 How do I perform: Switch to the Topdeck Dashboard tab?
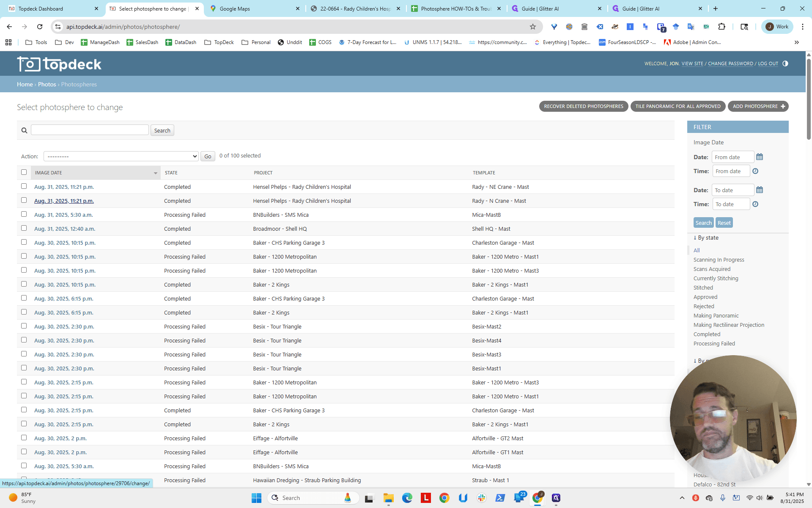pos(52,8)
